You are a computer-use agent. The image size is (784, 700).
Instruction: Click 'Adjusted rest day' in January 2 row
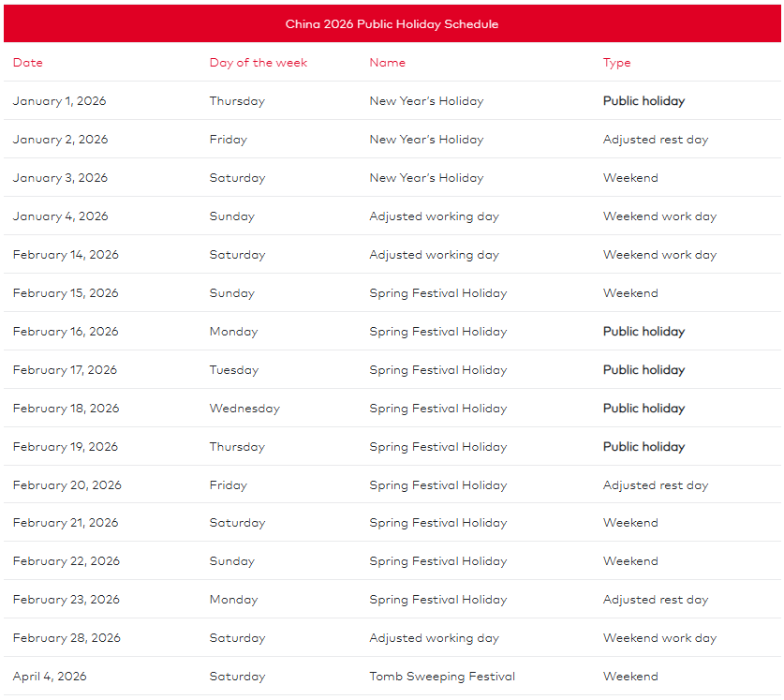pos(656,140)
